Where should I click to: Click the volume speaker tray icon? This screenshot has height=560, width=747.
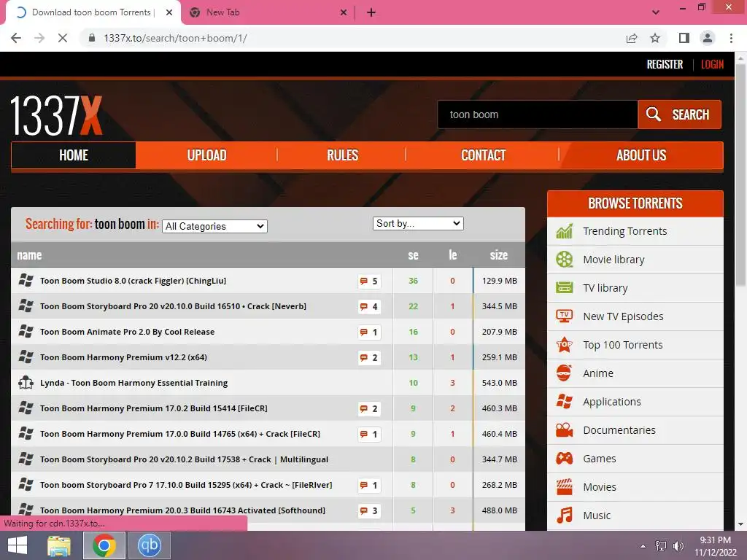click(678, 546)
